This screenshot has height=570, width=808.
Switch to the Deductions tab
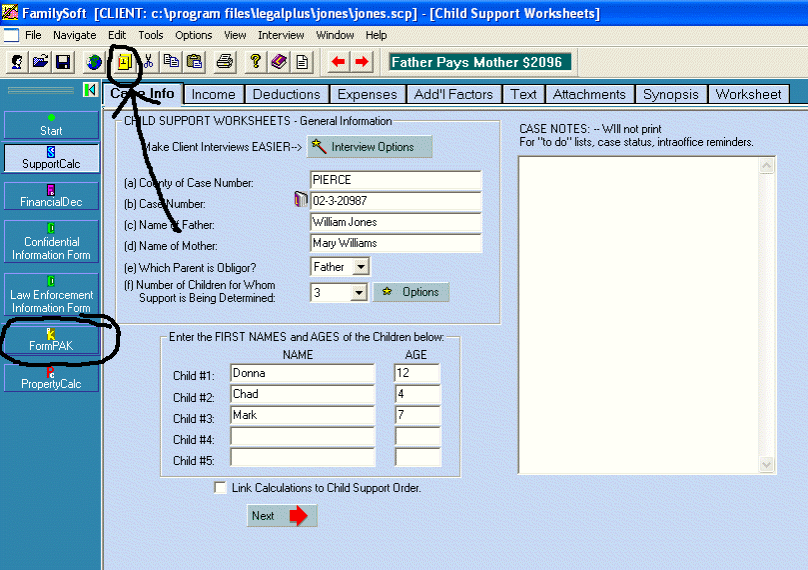[287, 94]
